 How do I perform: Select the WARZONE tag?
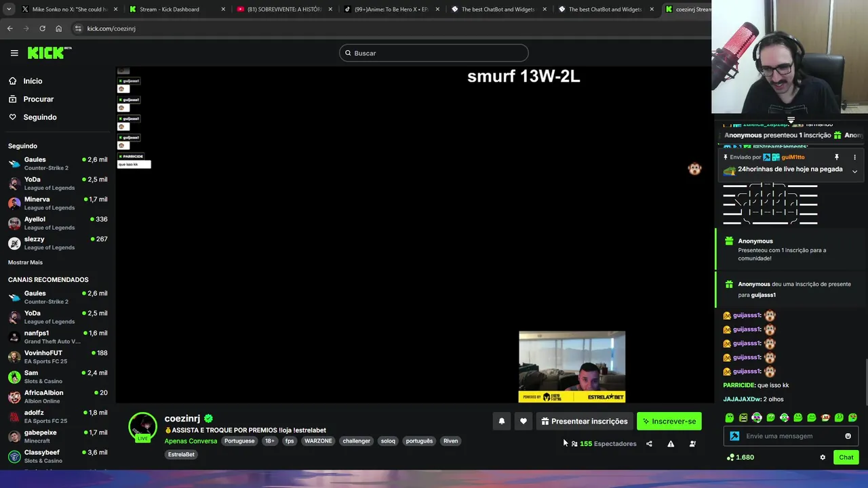(x=318, y=441)
